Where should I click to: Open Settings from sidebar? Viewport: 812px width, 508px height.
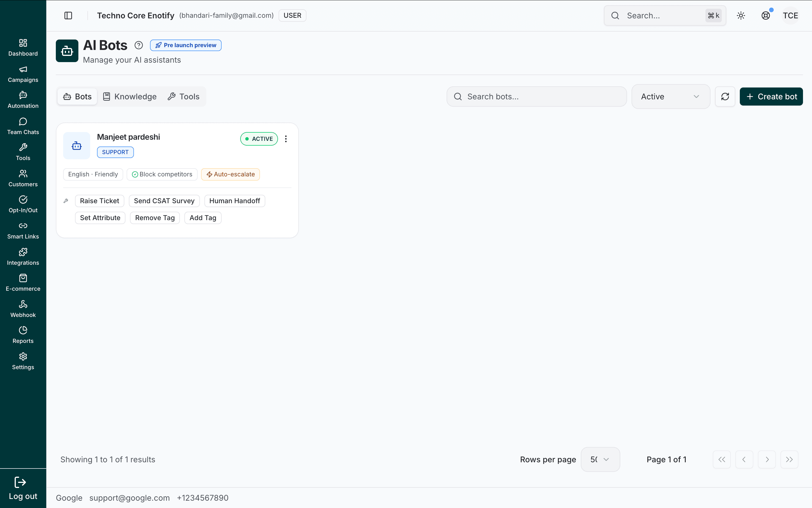[23, 361]
